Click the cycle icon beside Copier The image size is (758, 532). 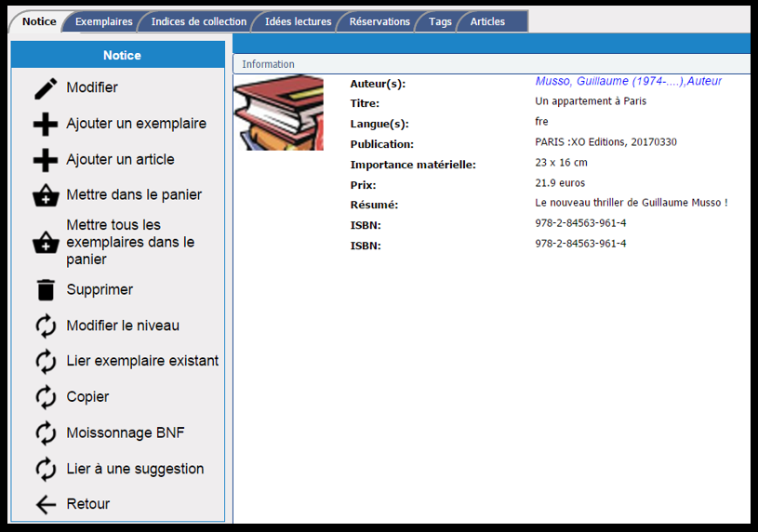pos(46,397)
